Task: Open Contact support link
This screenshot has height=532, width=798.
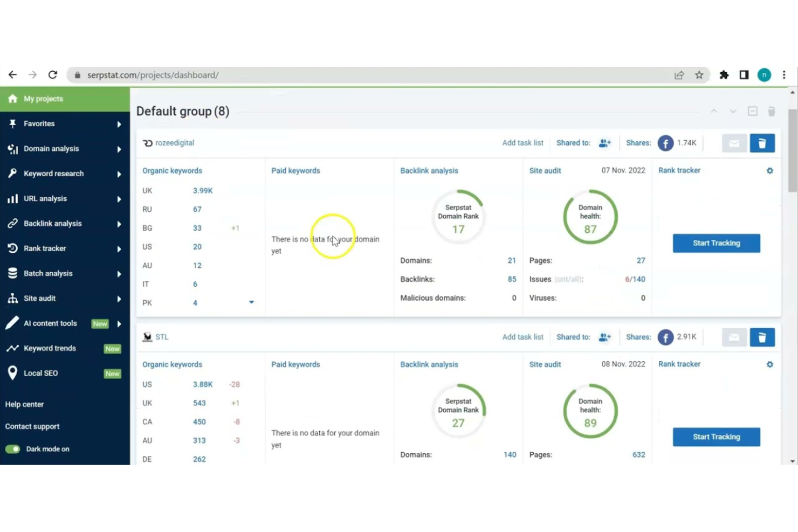Action: pos(32,426)
